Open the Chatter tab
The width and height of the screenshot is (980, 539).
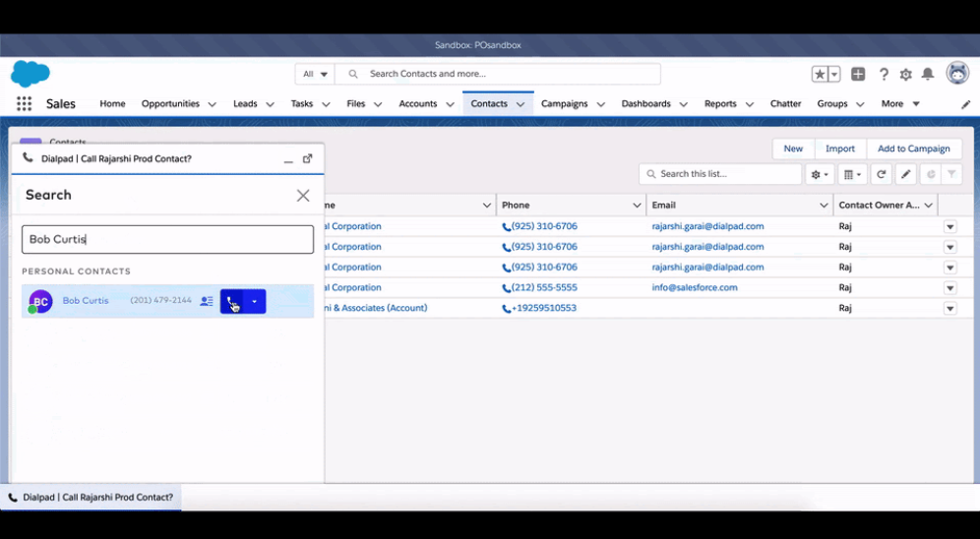785,103
